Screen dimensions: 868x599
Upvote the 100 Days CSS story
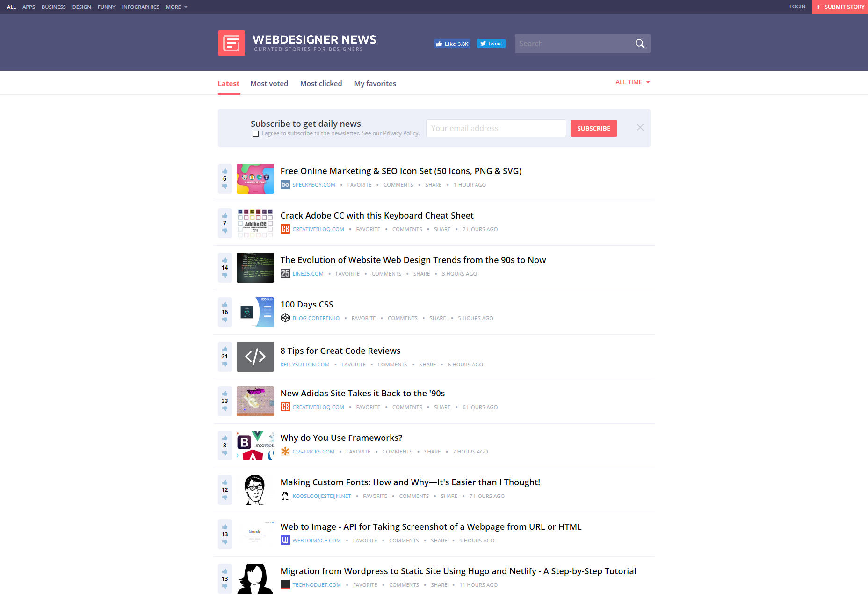point(224,305)
